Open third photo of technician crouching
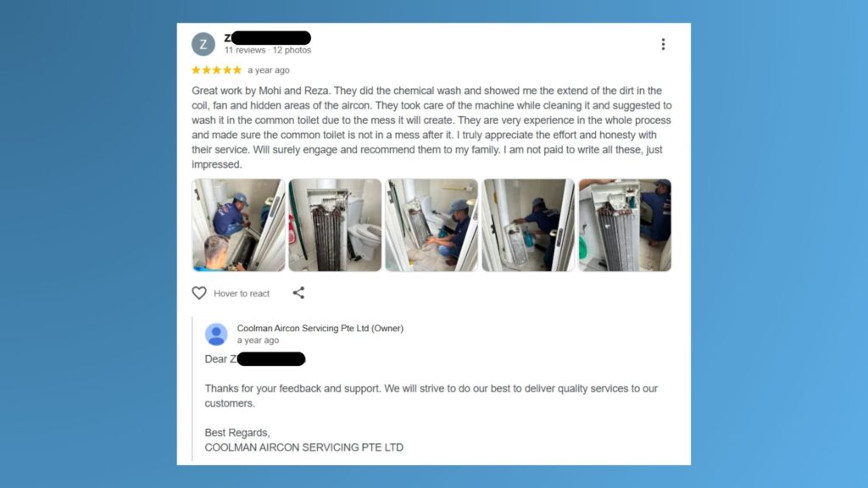The width and height of the screenshot is (868, 488). point(431,225)
